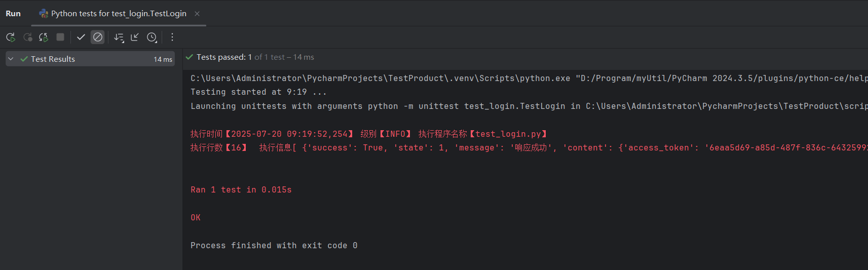Open the More options three-dot menu
This screenshot has height=270, width=868.
click(x=172, y=37)
